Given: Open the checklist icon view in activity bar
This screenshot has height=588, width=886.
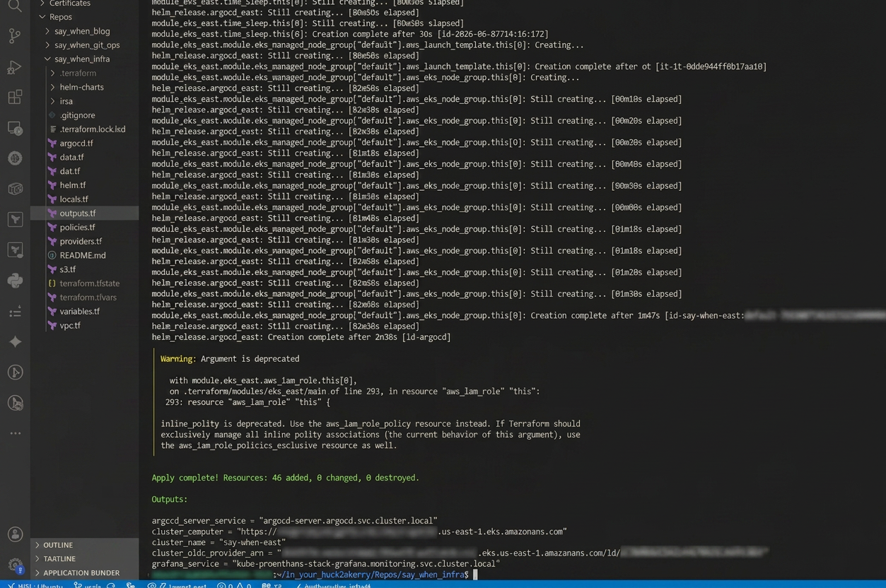Looking at the screenshot, I should coord(15,312).
